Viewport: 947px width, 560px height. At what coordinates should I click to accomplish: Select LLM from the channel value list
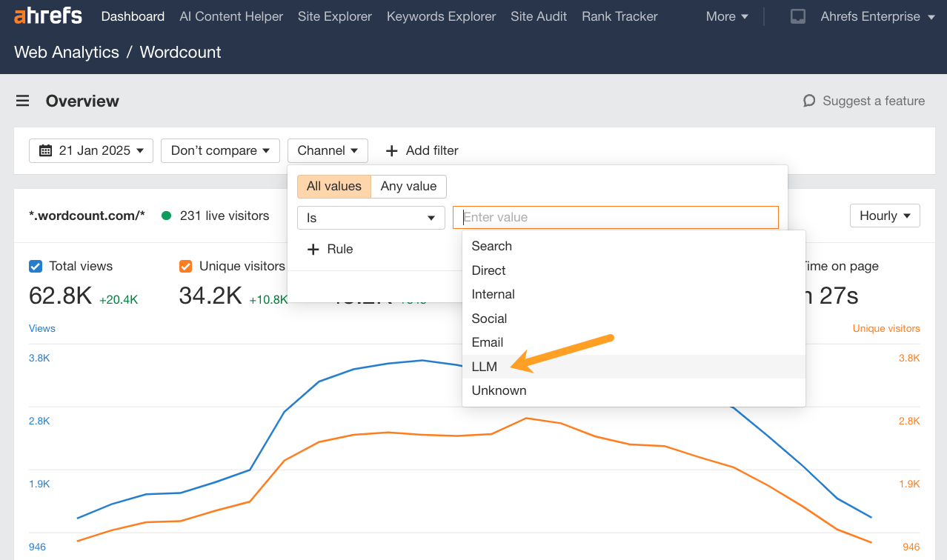(484, 366)
